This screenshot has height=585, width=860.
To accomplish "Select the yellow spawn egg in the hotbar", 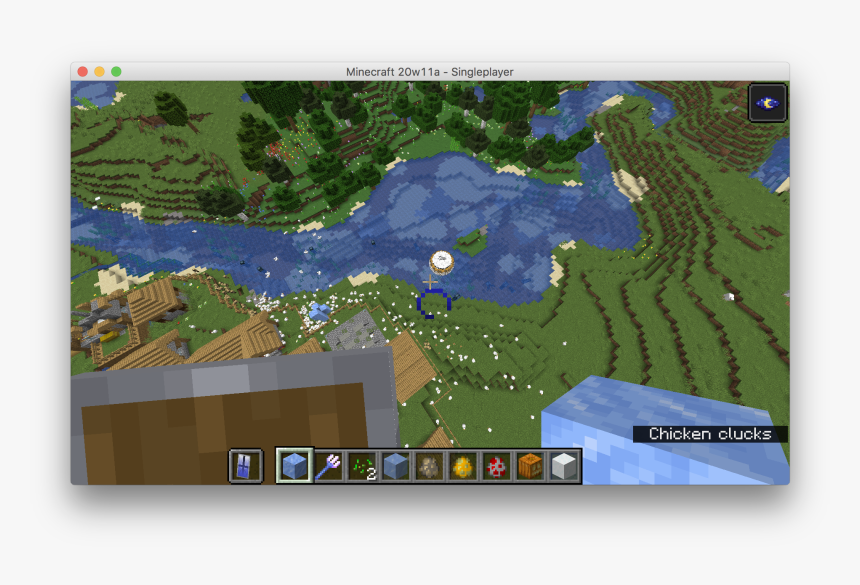I will click(462, 466).
